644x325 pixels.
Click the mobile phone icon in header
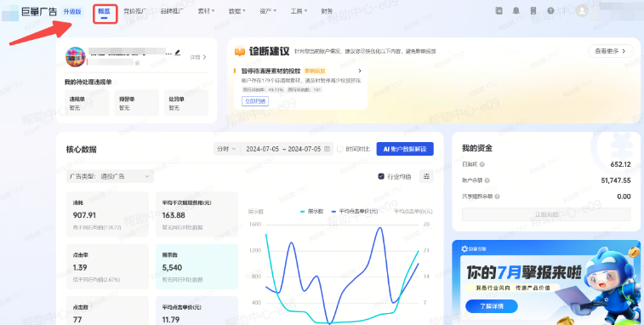(533, 11)
